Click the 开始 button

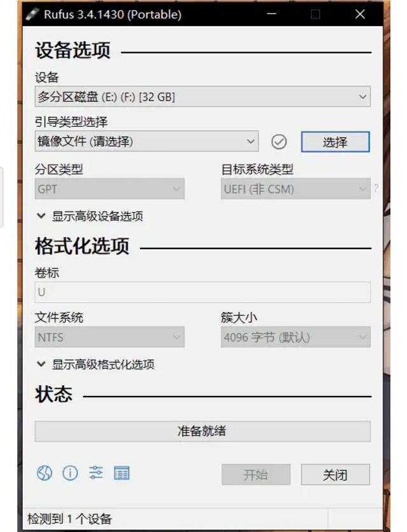pyautogui.click(x=256, y=474)
